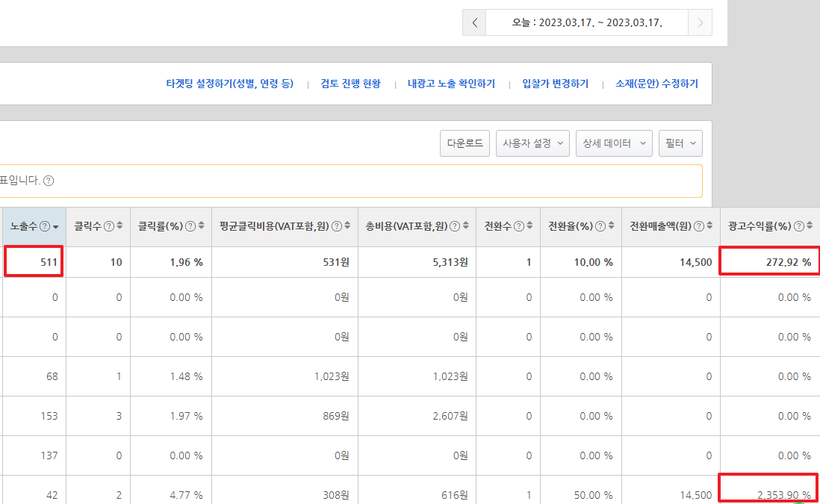Select the total cost value 5,313원
This screenshot has height=504, width=820.
point(450,262)
